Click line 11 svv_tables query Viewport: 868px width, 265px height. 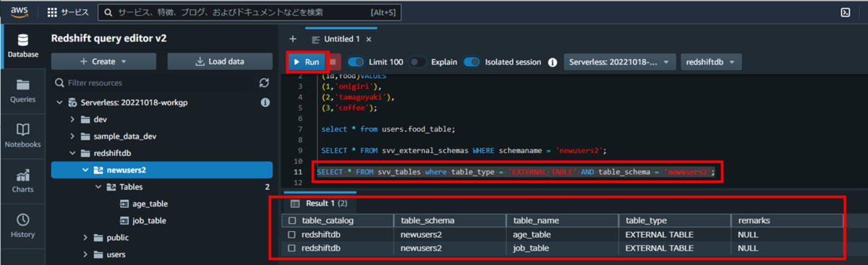pos(516,172)
